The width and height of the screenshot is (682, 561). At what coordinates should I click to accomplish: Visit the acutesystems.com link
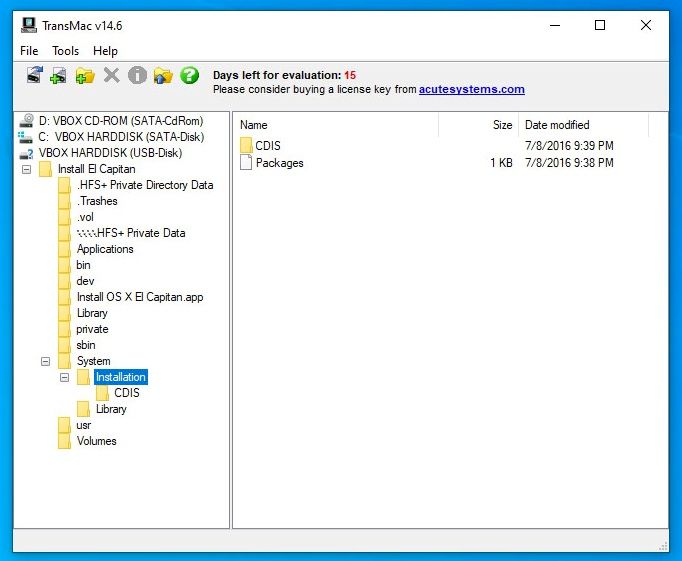(x=471, y=89)
